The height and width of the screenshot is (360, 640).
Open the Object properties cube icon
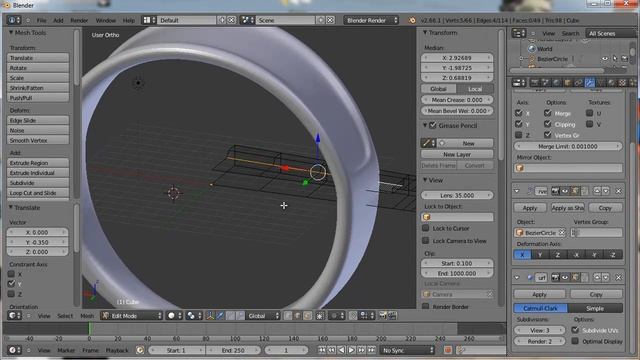click(x=567, y=83)
